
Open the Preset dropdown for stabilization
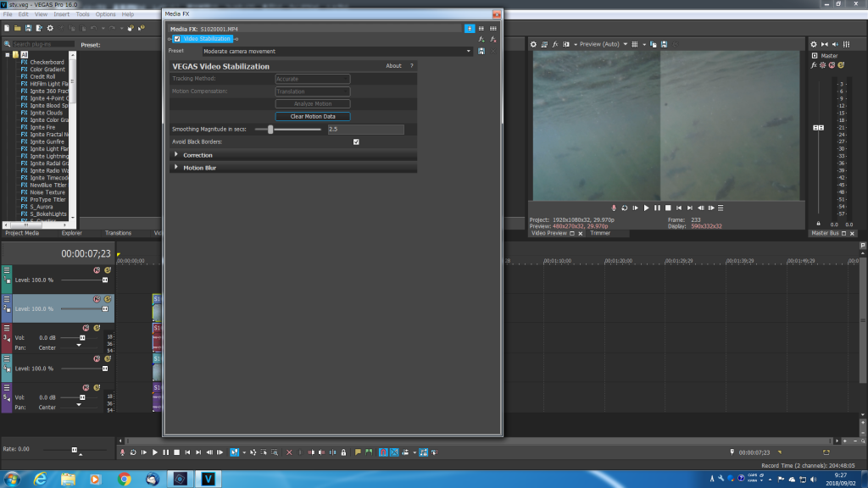coord(468,52)
